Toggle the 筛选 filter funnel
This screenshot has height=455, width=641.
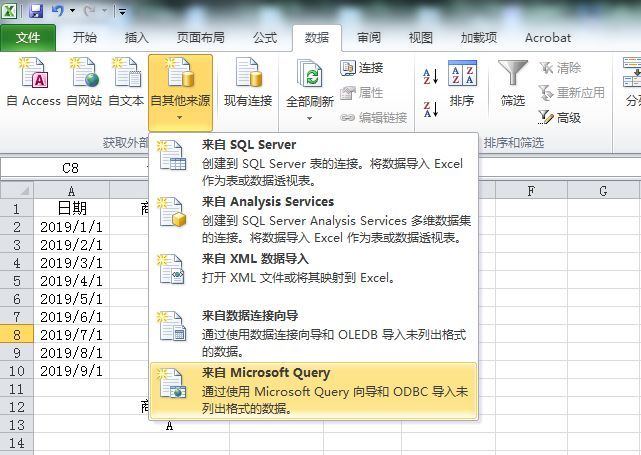(513, 83)
